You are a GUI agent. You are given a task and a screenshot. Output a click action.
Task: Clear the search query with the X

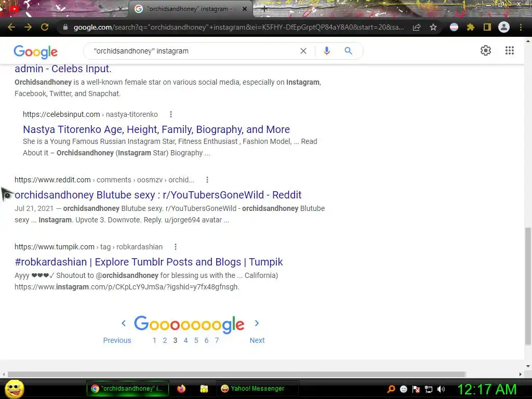(303, 51)
